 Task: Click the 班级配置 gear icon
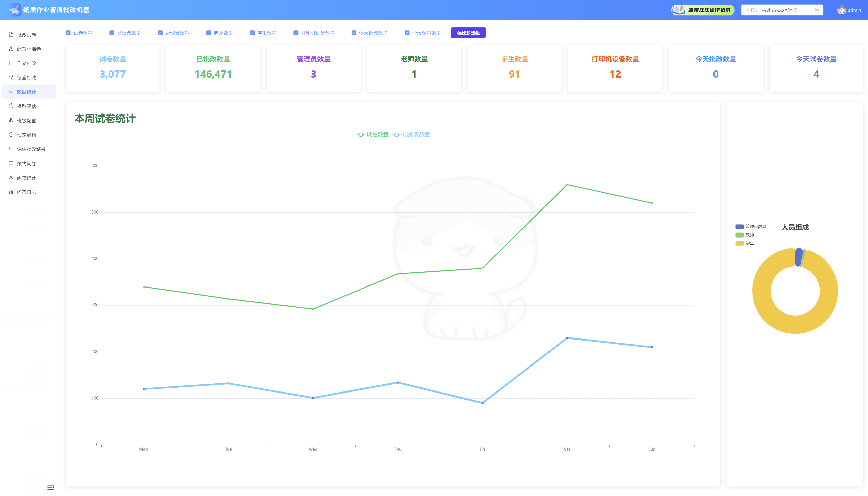11,120
